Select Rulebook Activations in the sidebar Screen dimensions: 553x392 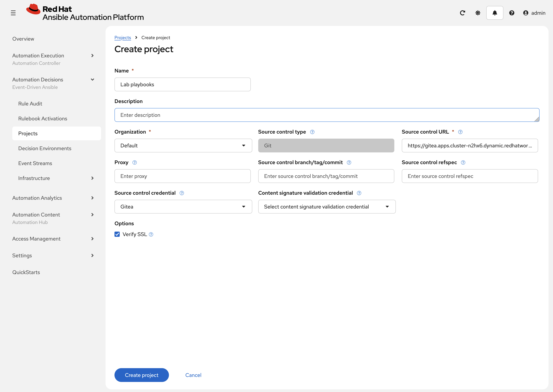[x=43, y=118]
